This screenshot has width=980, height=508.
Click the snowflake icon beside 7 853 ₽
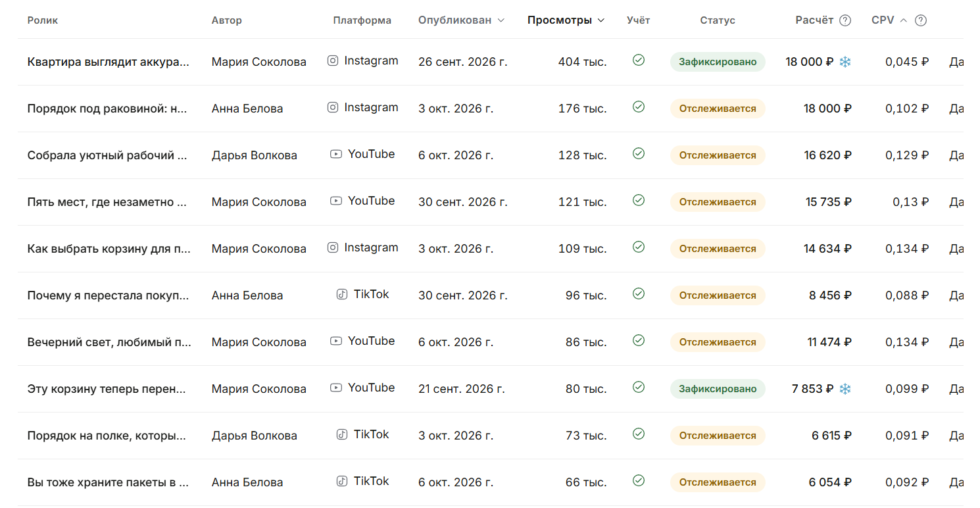pyautogui.click(x=845, y=389)
